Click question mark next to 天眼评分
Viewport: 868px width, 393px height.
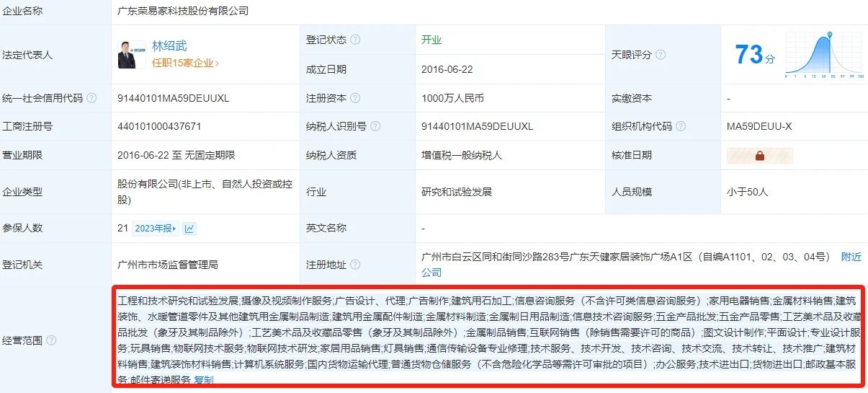pyautogui.click(x=661, y=55)
